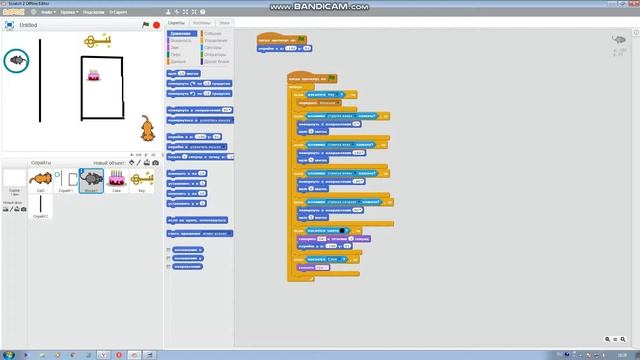The width and height of the screenshot is (640, 360).
Task: Select the Cake sprite thumbnail
Action: [116, 181]
